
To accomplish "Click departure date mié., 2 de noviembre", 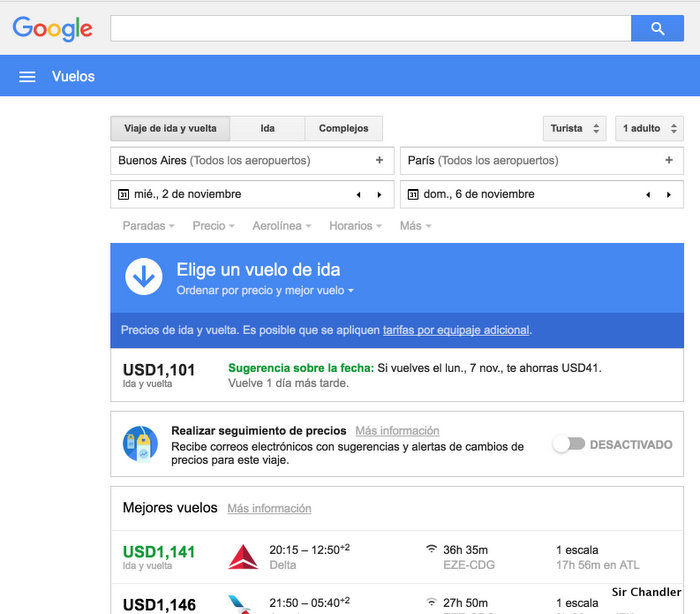I will (x=188, y=194).
